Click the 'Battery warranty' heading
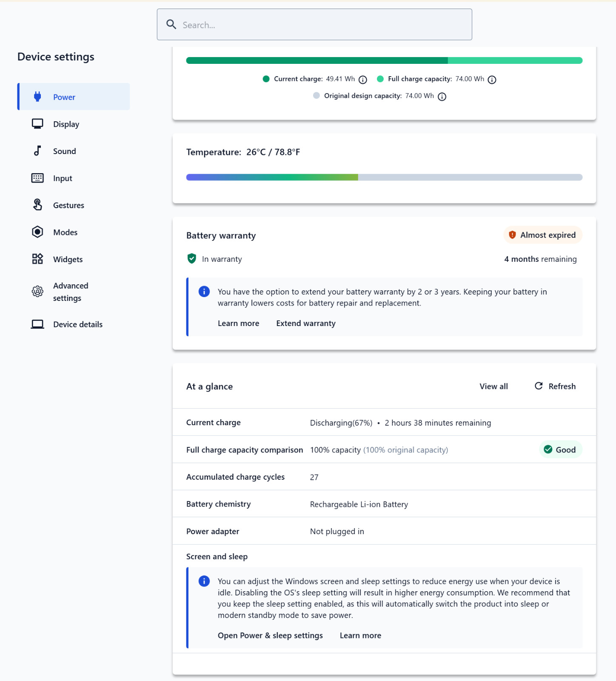 click(x=221, y=235)
